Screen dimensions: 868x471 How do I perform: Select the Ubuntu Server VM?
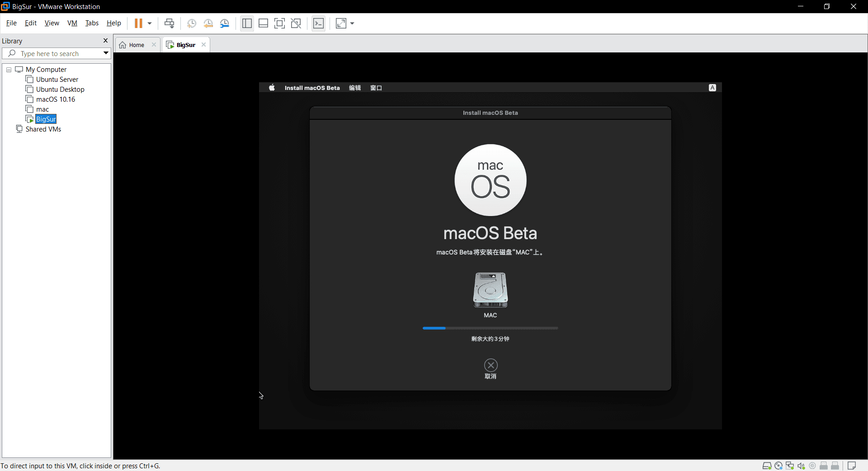pos(57,80)
